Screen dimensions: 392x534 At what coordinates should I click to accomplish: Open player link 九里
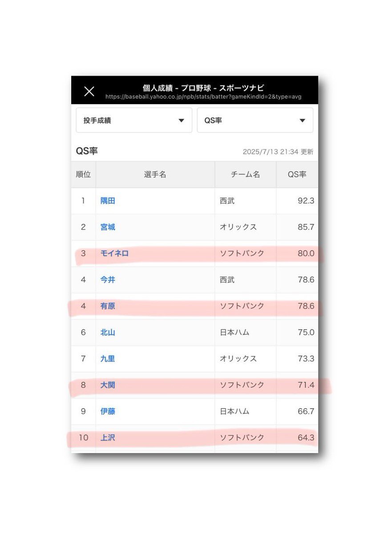[108, 358]
